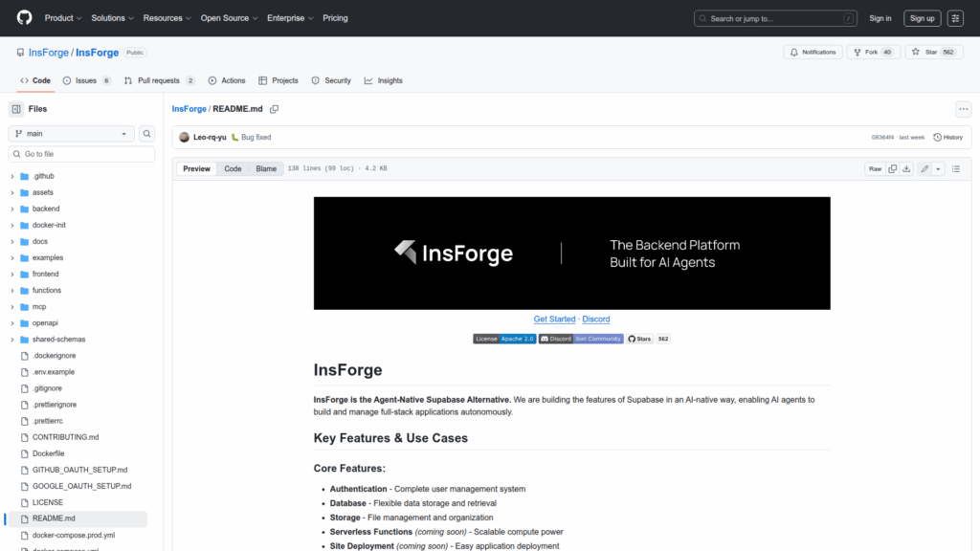Open the History commits link
The image size is (980, 551).
coord(947,137)
